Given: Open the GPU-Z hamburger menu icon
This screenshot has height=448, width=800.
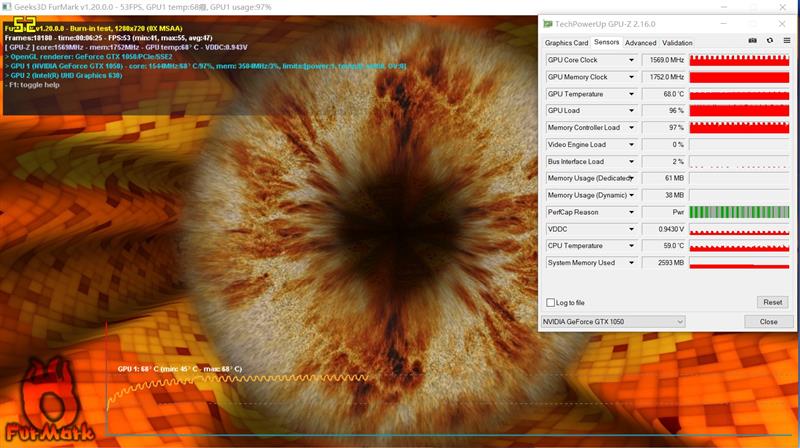Looking at the screenshot, I should [785, 41].
